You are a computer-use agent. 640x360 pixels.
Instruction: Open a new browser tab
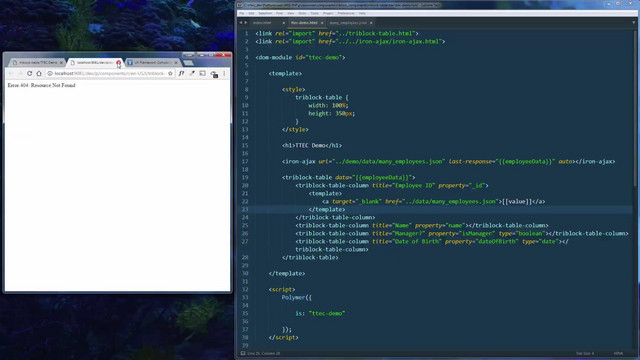(x=188, y=63)
